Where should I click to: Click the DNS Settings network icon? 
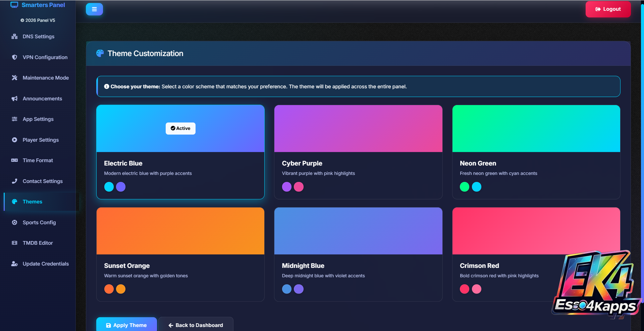click(x=14, y=37)
